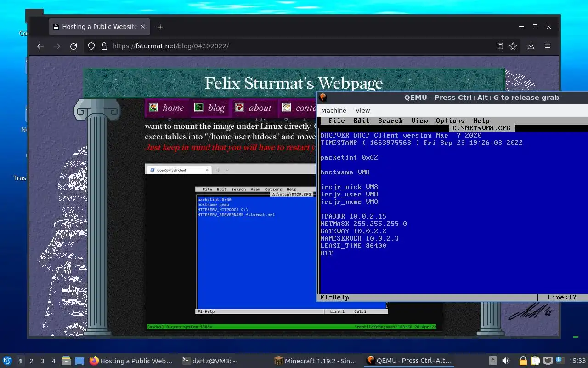The width and height of the screenshot is (588, 368).
Task: Click the 15:33 taskbar clock
Action: 577,361
